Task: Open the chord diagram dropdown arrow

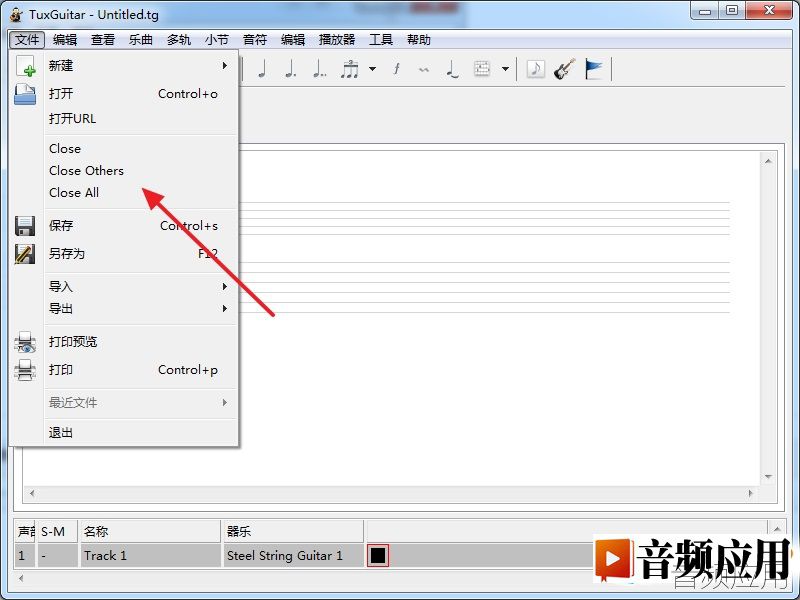Action: [x=505, y=69]
